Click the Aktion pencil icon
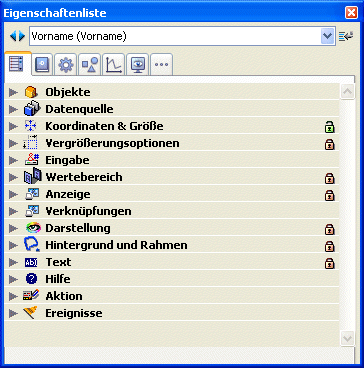 (31, 296)
